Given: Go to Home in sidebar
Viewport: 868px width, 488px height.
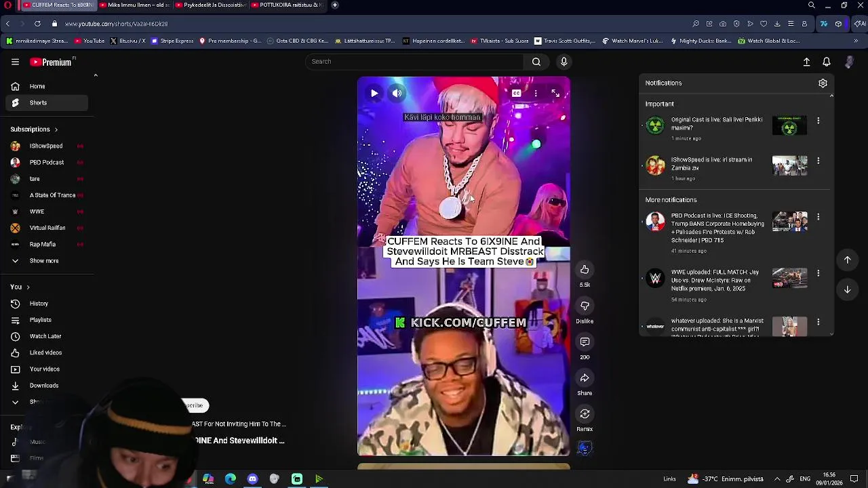Looking at the screenshot, I should point(47,86).
